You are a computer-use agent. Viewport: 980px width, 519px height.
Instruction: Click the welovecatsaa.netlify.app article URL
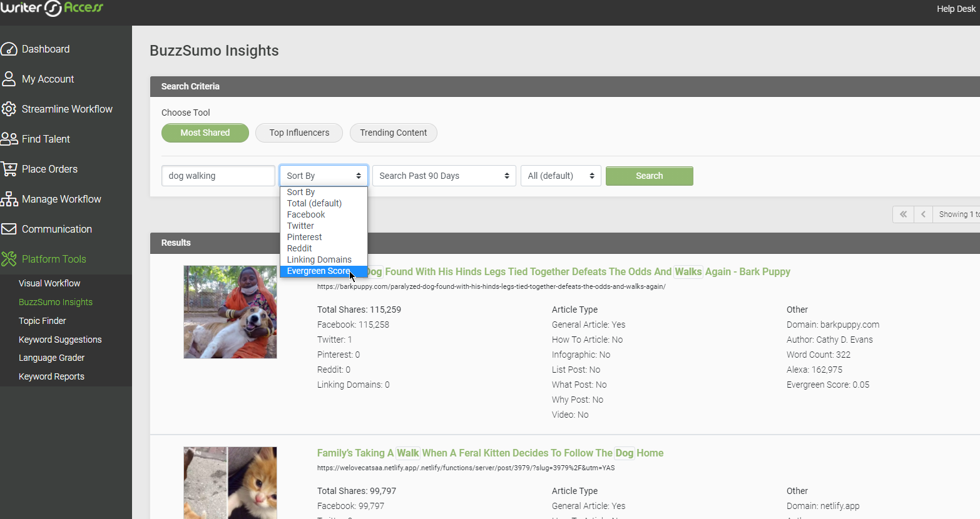(466, 468)
